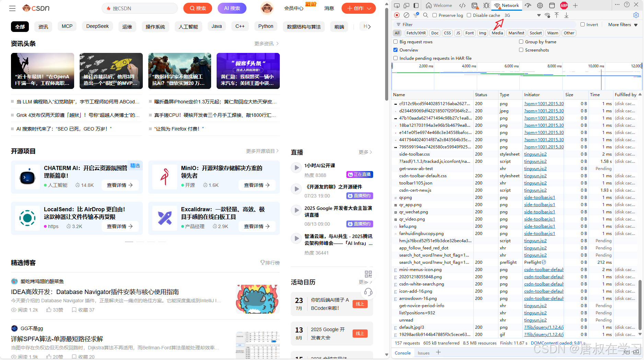Select the Python category tab
Screen dimensions: 644x360
(x=266, y=26)
